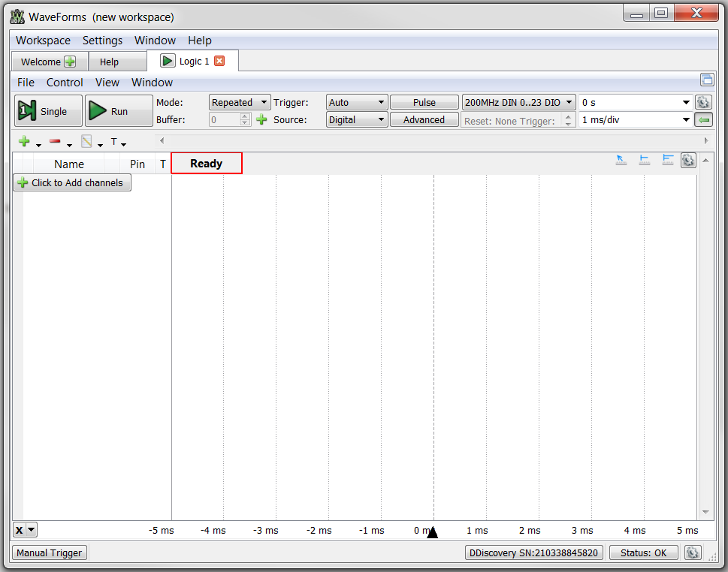Image resolution: width=728 pixels, height=572 pixels.
Task: Click the Buffer number input field
Action: [x=225, y=119]
